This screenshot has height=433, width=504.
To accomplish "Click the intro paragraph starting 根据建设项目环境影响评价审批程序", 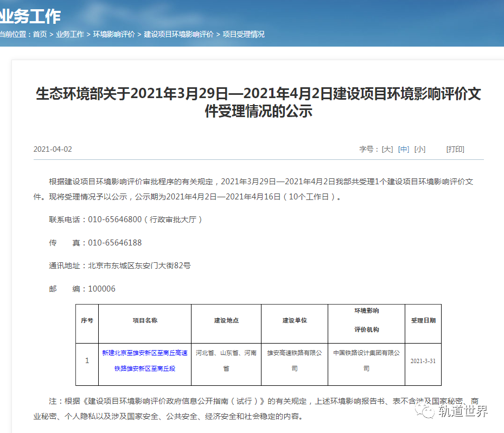I will tap(253, 189).
